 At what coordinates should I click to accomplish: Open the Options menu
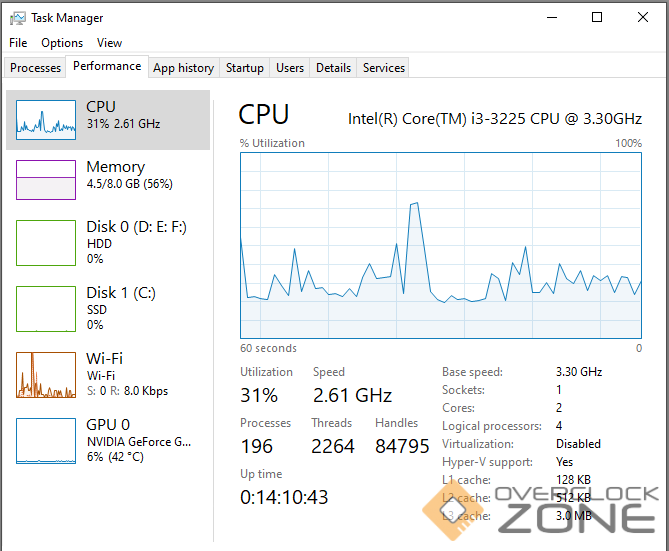62,43
